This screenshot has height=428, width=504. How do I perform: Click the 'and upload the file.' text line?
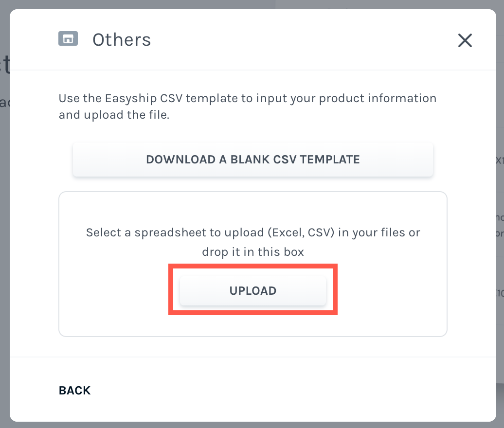pos(114,115)
